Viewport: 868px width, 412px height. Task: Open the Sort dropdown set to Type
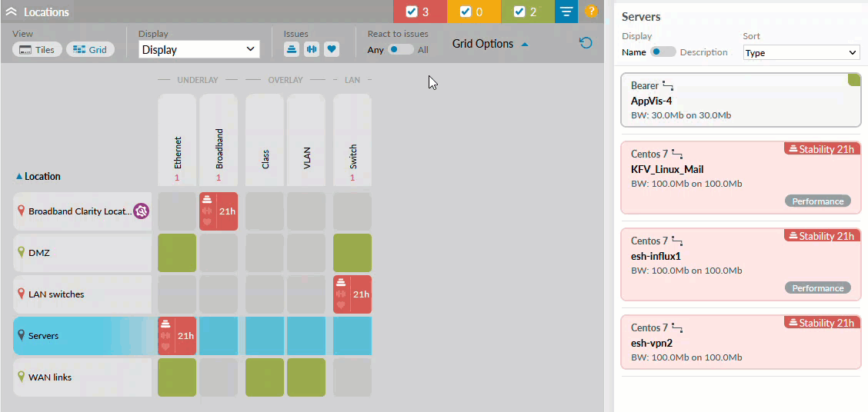tap(801, 53)
